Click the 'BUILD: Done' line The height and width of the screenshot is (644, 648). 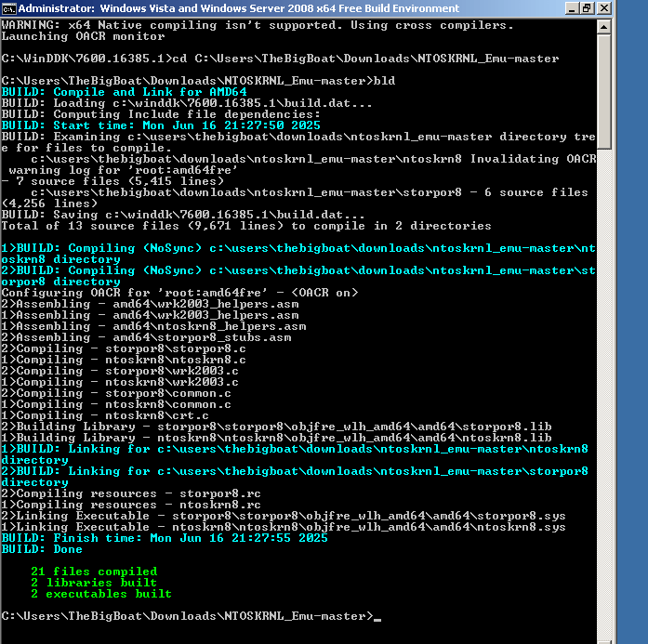click(x=42, y=549)
